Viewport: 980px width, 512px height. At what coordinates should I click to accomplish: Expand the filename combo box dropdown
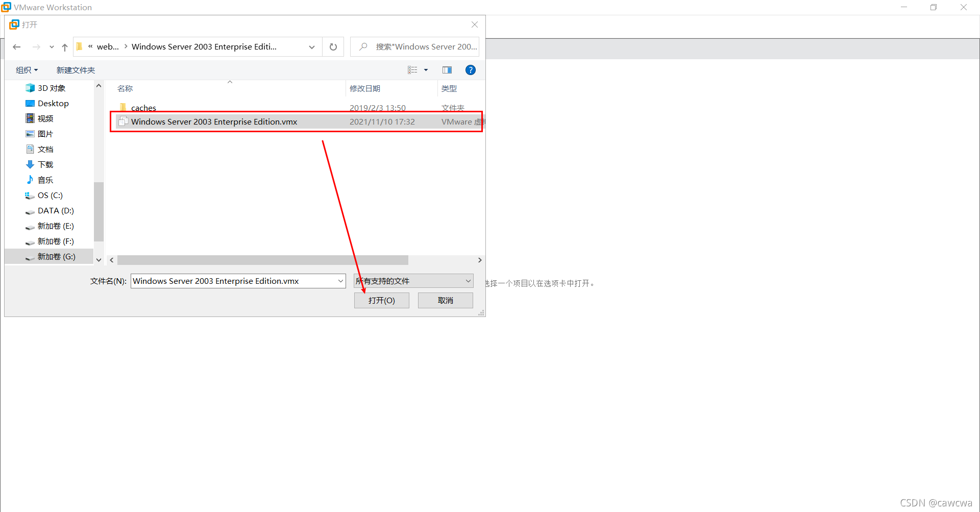[340, 281]
